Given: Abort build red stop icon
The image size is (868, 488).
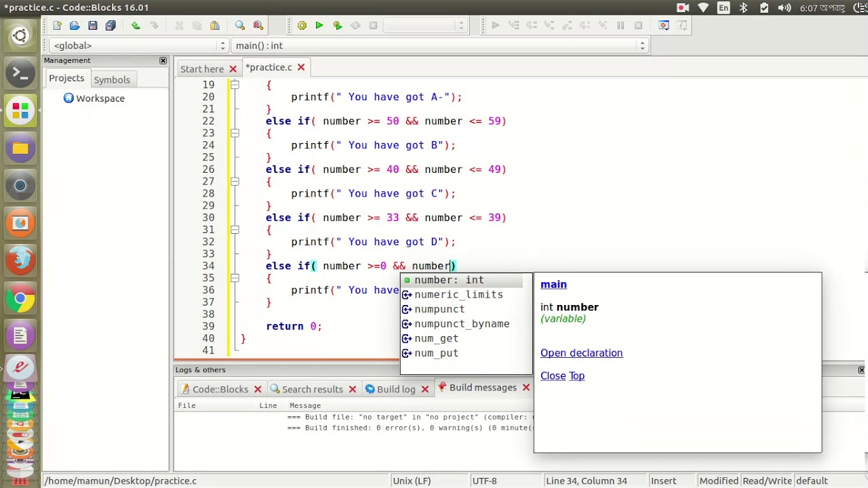Looking at the screenshot, I should [373, 26].
